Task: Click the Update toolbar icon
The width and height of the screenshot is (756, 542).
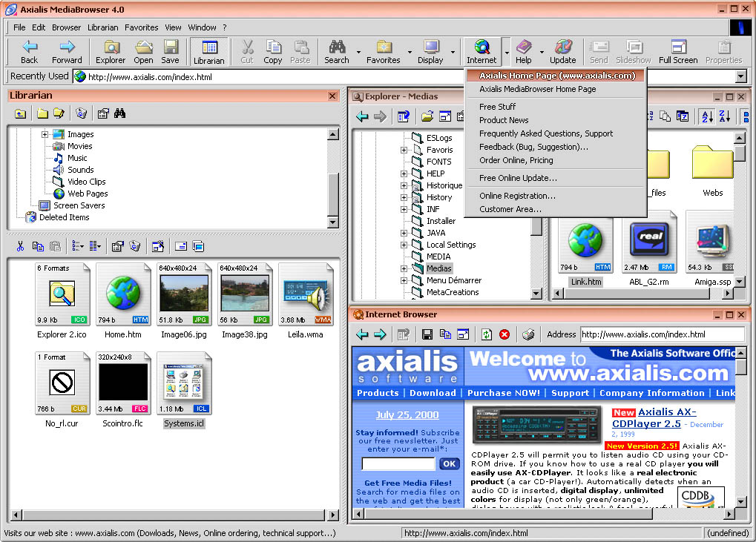Action: tap(562, 52)
